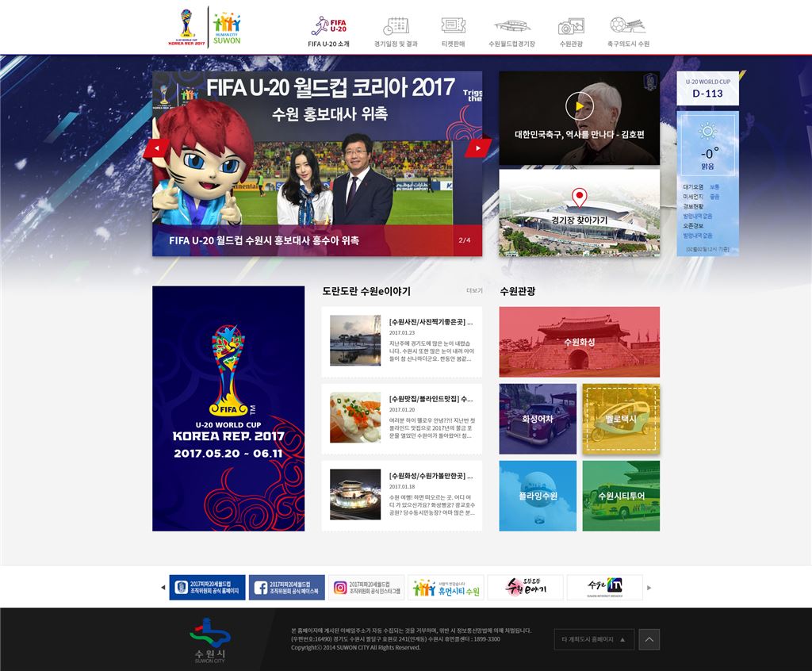The height and width of the screenshot is (671, 812).
Task: Open the 축구의도시 수원 soccer icon
Action: 628,25
